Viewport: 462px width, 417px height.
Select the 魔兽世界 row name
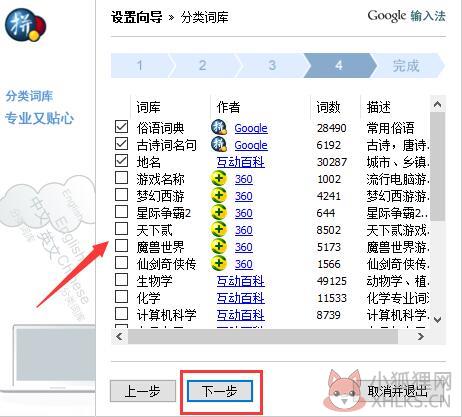coord(160,247)
